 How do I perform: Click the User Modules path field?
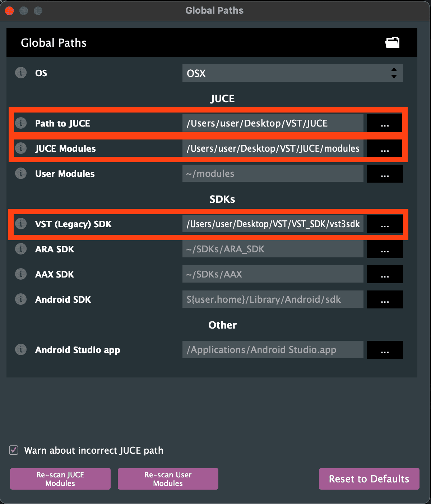coord(273,174)
